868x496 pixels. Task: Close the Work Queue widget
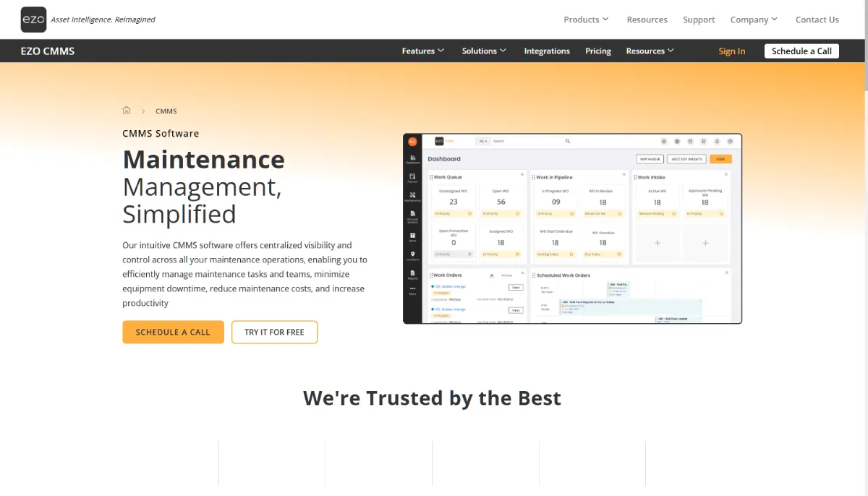tap(522, 174)
